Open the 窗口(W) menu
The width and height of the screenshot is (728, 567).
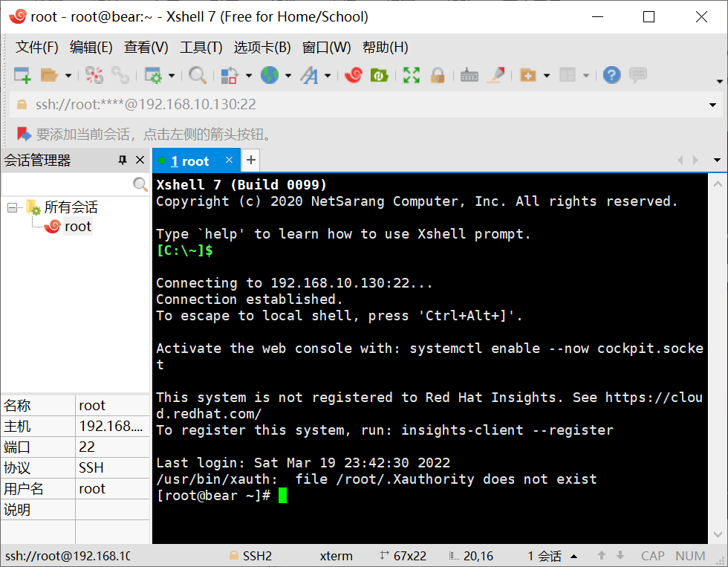click(326, 48)
